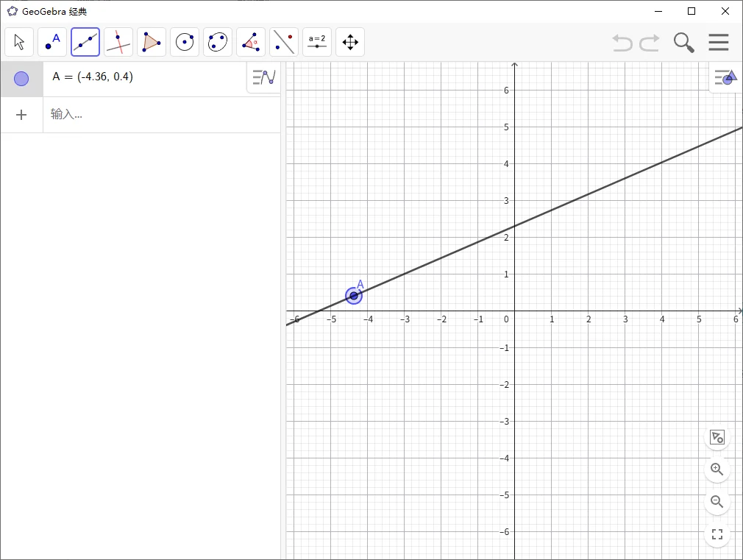Click point A on the graph
Viewport: 743px width, 560px height.
point(354,296)
